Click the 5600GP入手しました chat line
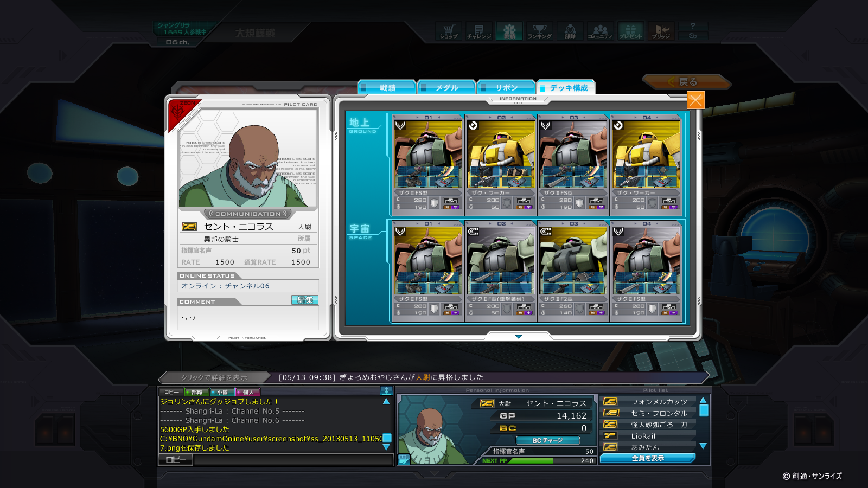This screenshot has height=488, width=868. point(195,429)
